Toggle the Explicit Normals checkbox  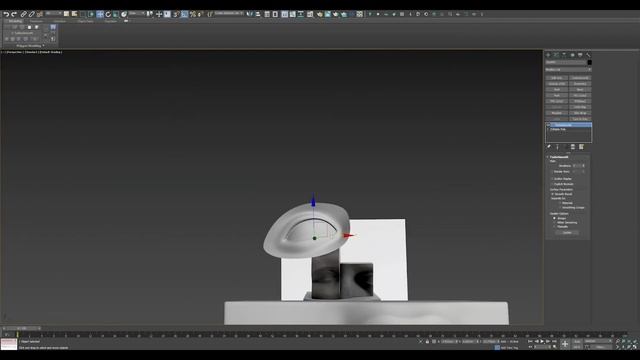point(552,184)
